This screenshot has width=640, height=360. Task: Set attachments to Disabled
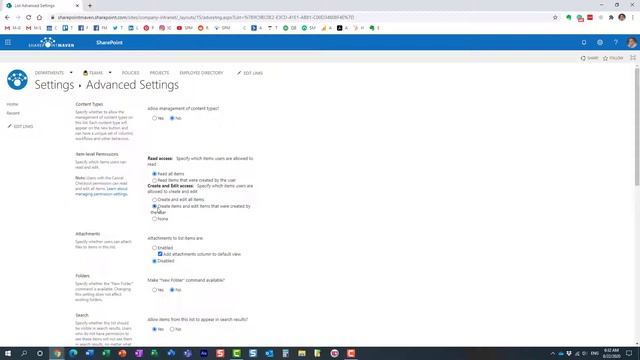click(154, 261)
